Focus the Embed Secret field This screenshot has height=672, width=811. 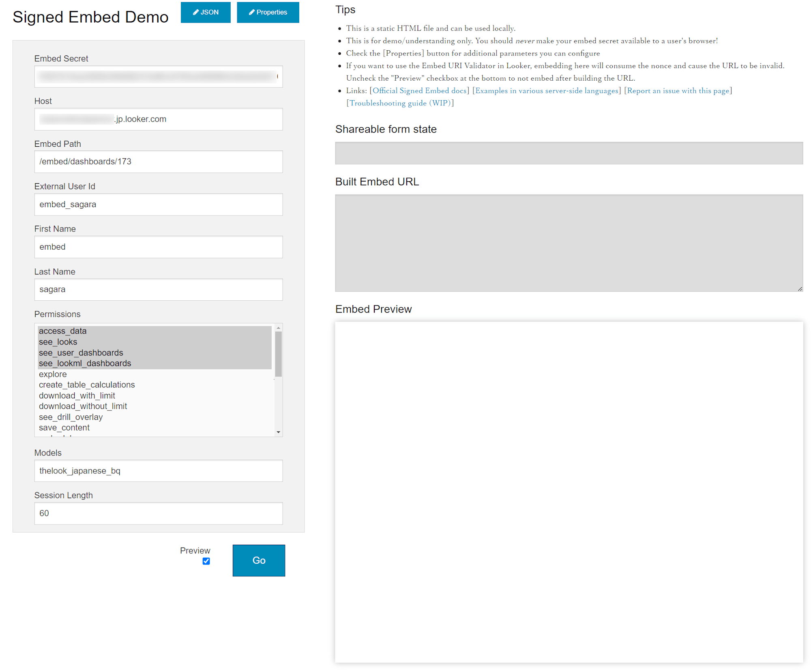[158, 76]
